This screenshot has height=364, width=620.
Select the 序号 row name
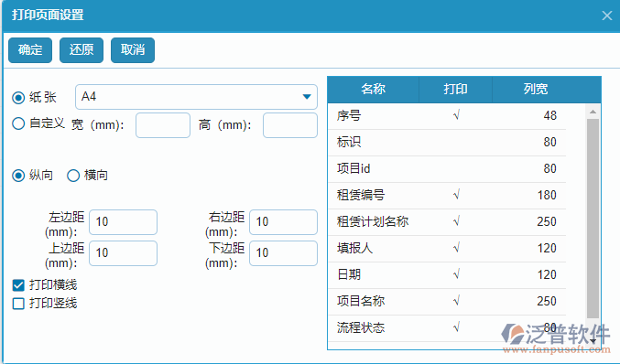[x=349, y=115]
